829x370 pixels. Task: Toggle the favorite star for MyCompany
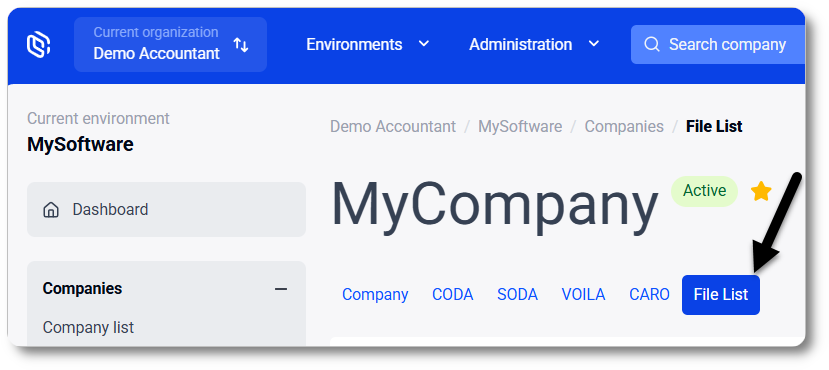tap(761, 191)
